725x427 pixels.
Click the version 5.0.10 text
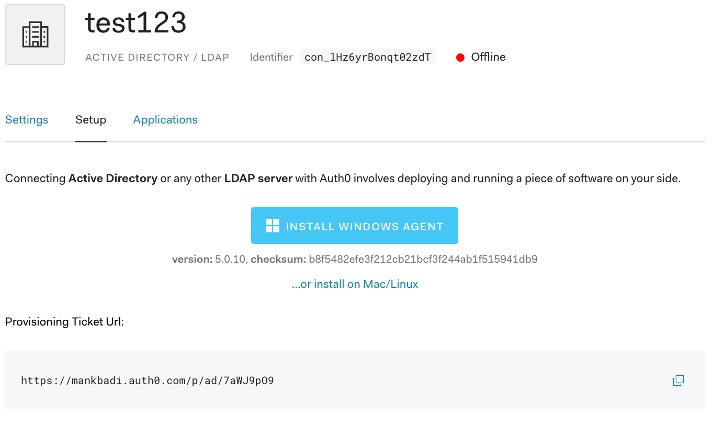point(209,259)
